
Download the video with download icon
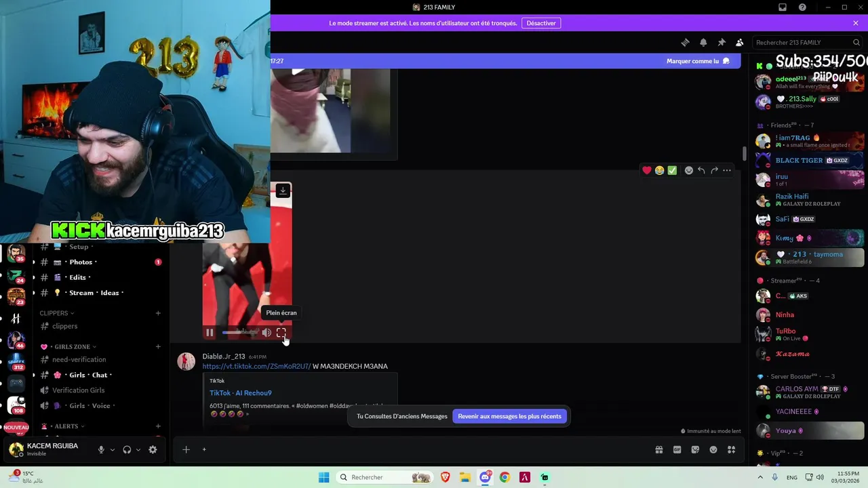pyautogui.click(x=283, y=190)
